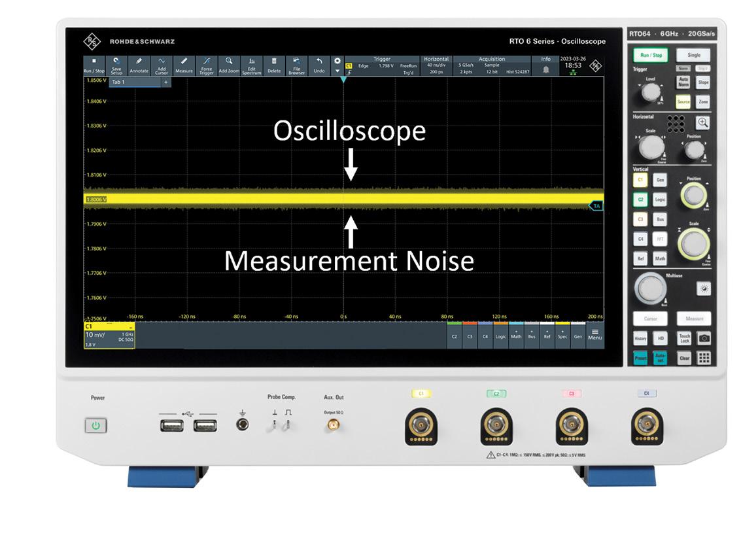Enable Logic in the bottom signal bar

coord(500,336)
